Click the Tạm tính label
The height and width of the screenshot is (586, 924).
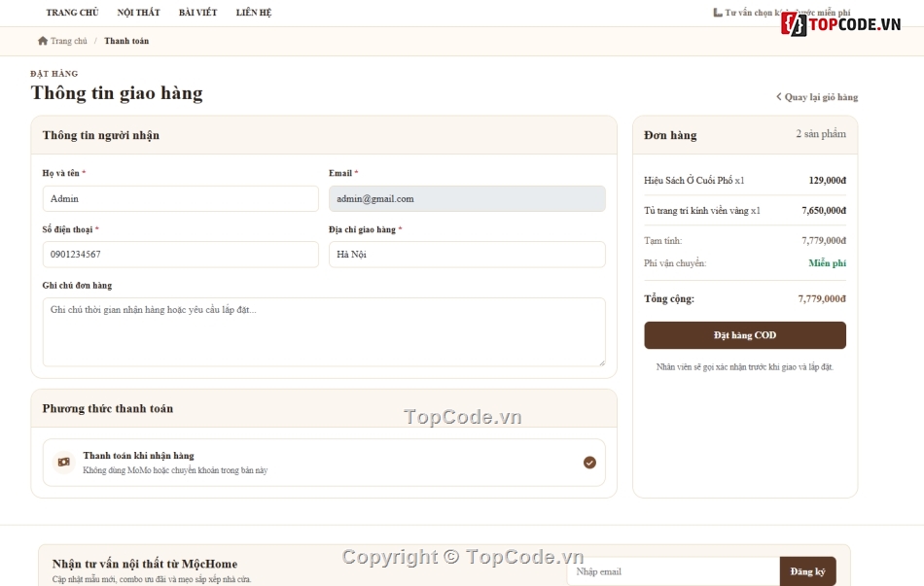tap(663, 240)
